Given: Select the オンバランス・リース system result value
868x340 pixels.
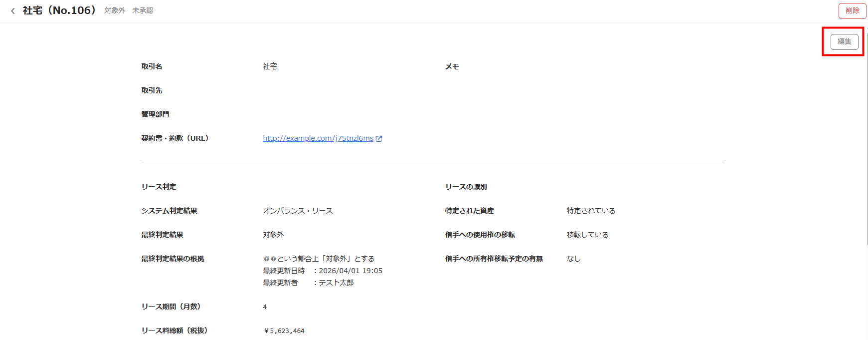Looking at the screenshot, I should [x=298, y=211].
